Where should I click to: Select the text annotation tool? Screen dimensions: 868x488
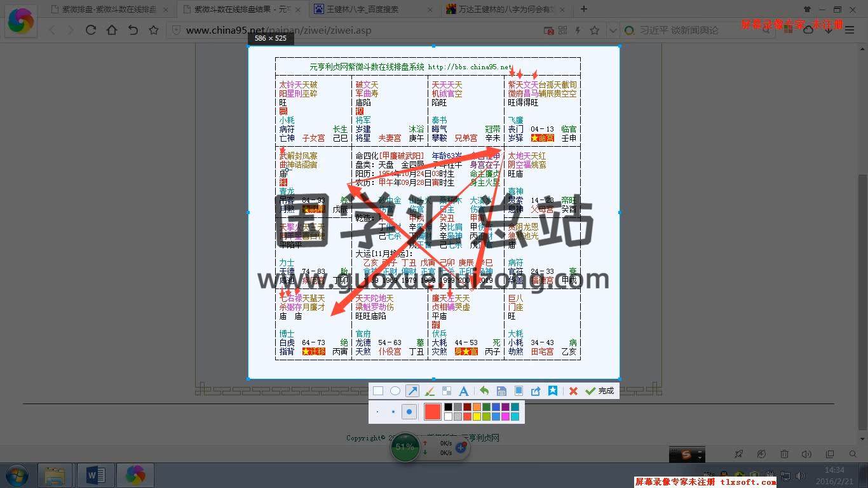click(464, 391)
